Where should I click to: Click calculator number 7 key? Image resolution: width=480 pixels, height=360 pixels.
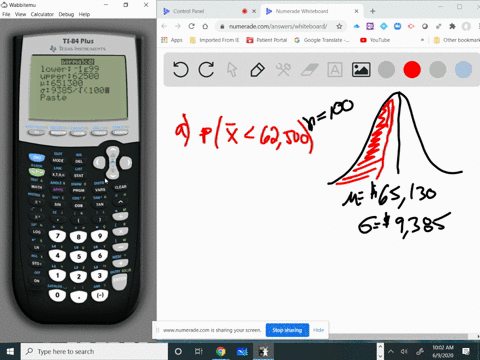[x=58, y=236]
